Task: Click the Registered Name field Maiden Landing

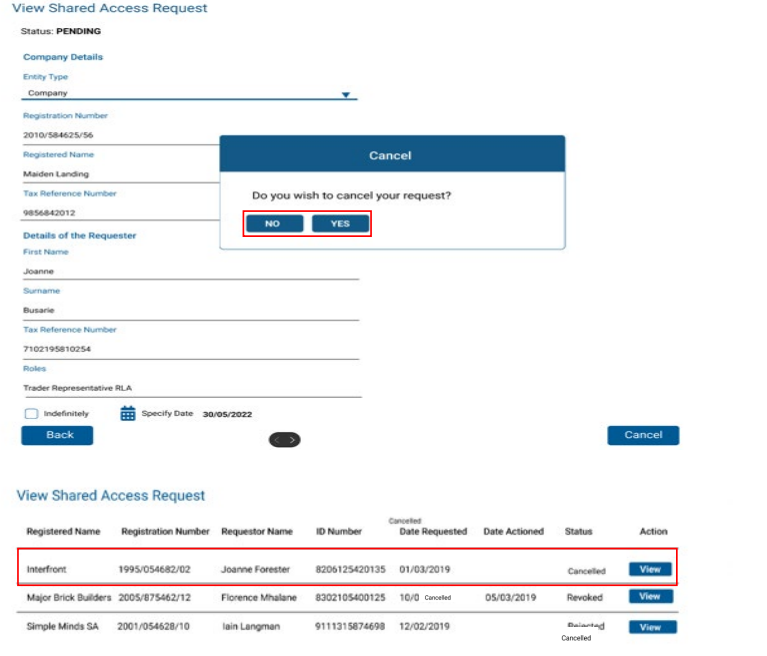Action: coord(120,174)
